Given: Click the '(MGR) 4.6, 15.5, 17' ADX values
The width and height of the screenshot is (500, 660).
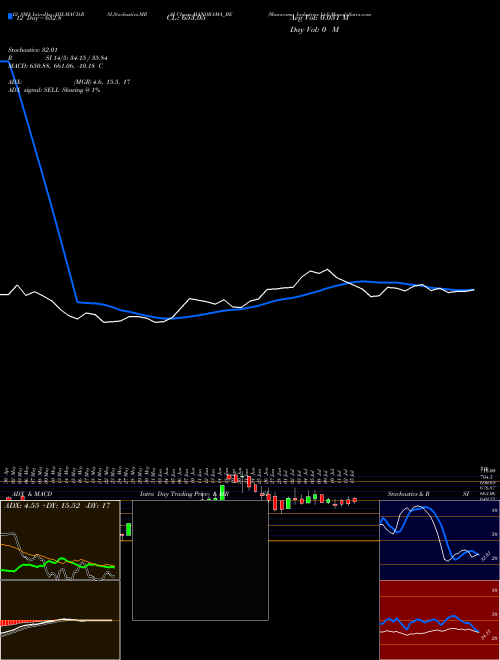Looking at the screenshot, I should coord(102,82).
